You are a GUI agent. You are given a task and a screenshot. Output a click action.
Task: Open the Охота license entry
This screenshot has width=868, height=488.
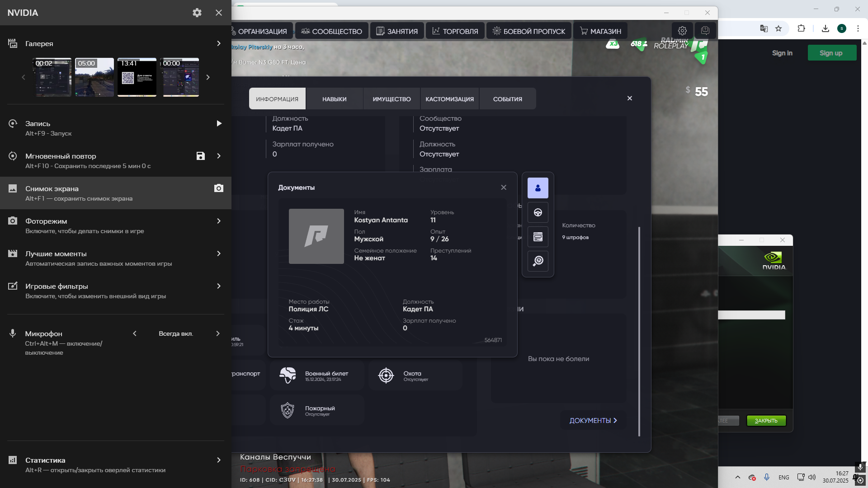(415, 375)
